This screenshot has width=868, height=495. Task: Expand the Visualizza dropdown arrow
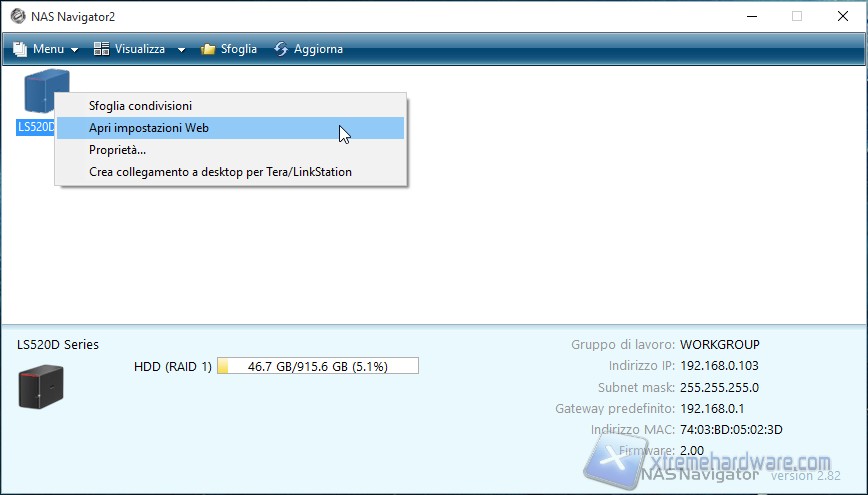point(181,50)
